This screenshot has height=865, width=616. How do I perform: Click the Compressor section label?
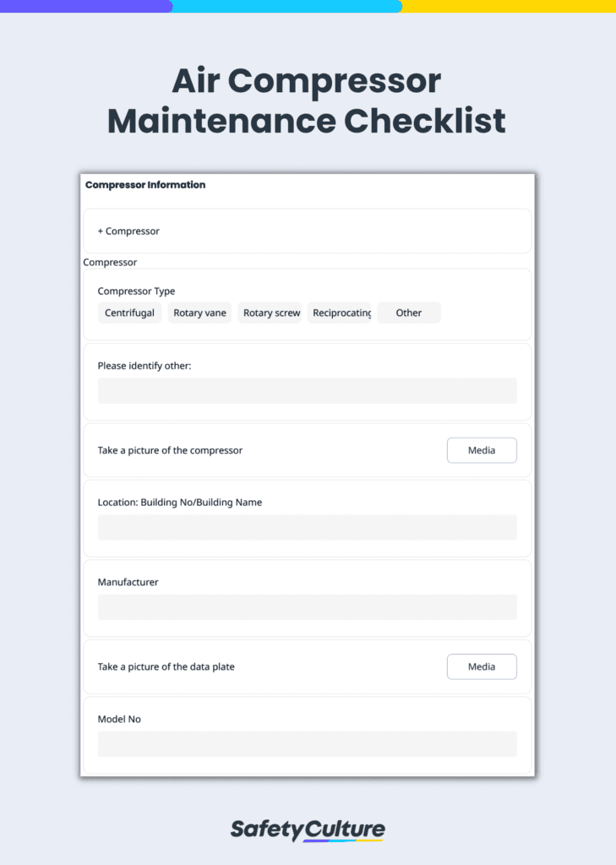coord(110,262)
